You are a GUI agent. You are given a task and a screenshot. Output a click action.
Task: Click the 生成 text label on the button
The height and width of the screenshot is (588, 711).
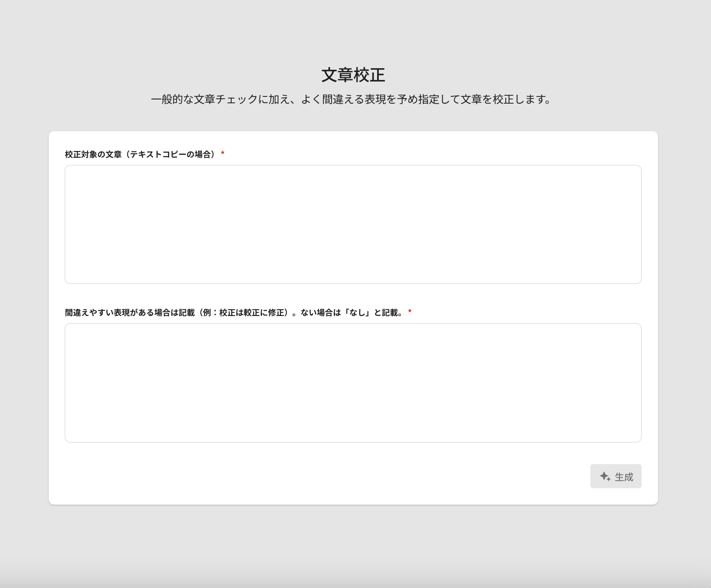tap(624, 477)
